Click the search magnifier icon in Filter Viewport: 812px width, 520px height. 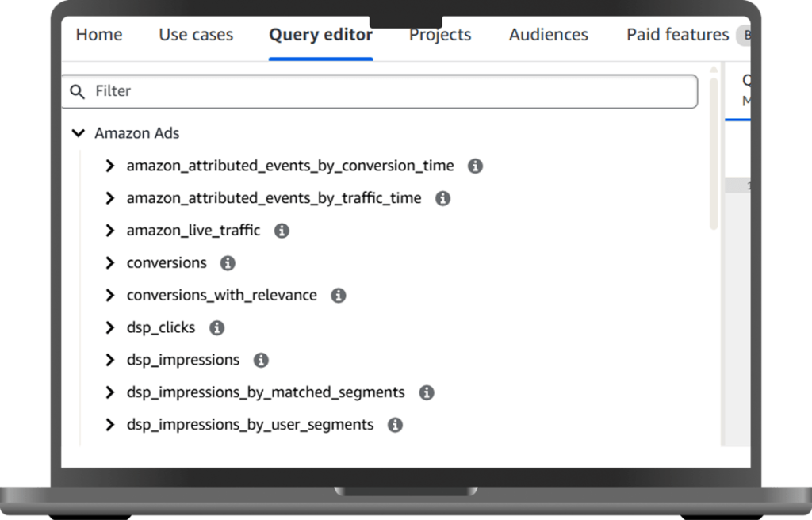[77, 92]
